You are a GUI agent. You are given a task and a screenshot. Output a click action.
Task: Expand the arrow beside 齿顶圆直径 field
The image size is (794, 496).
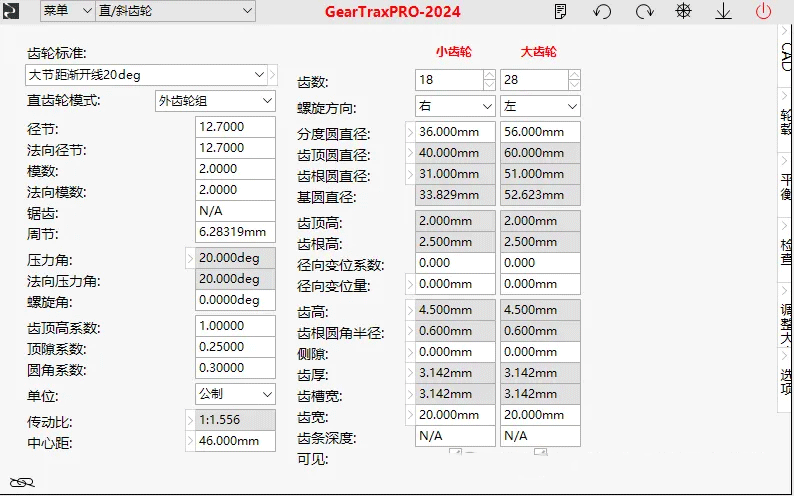[x=410, y=153]
